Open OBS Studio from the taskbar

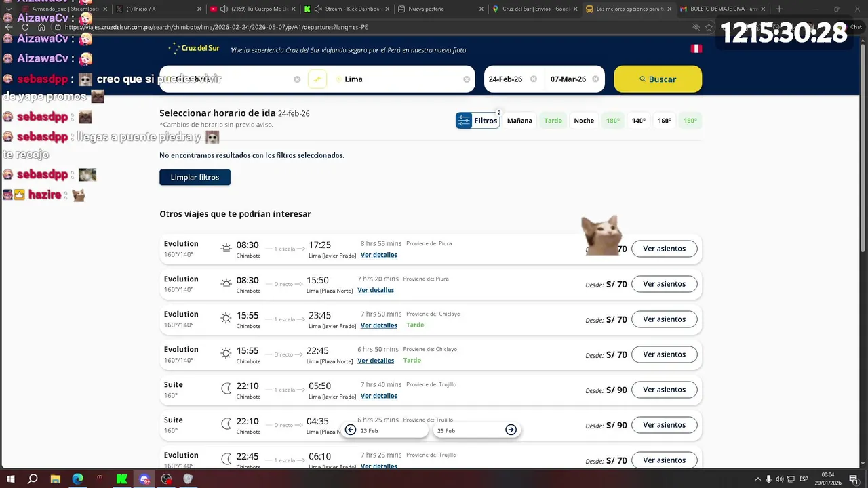[167, 479]
